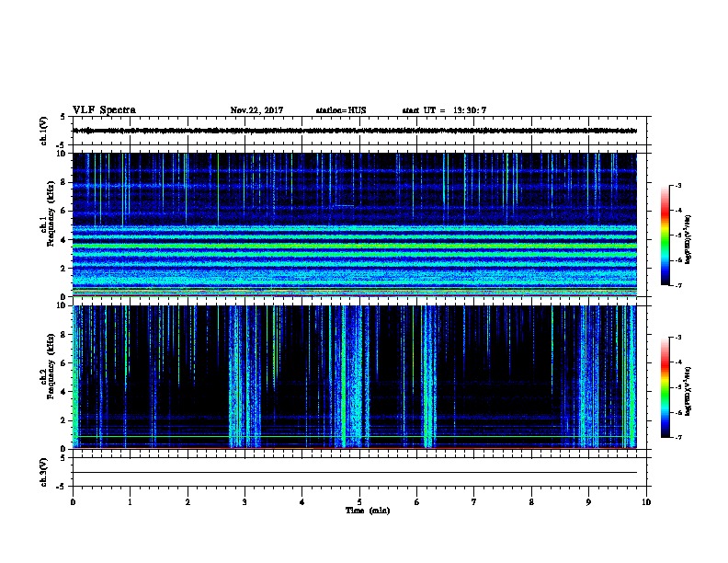Image resolution: width=728 pixels, height=563 pixels.
Task: Click the date label "Nov.22, 2017"
Action: pos(256,110)
